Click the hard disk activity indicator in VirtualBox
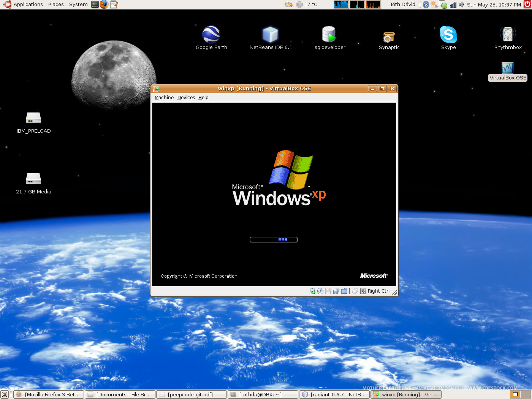532x399 pixels. [x=312, y=291]
